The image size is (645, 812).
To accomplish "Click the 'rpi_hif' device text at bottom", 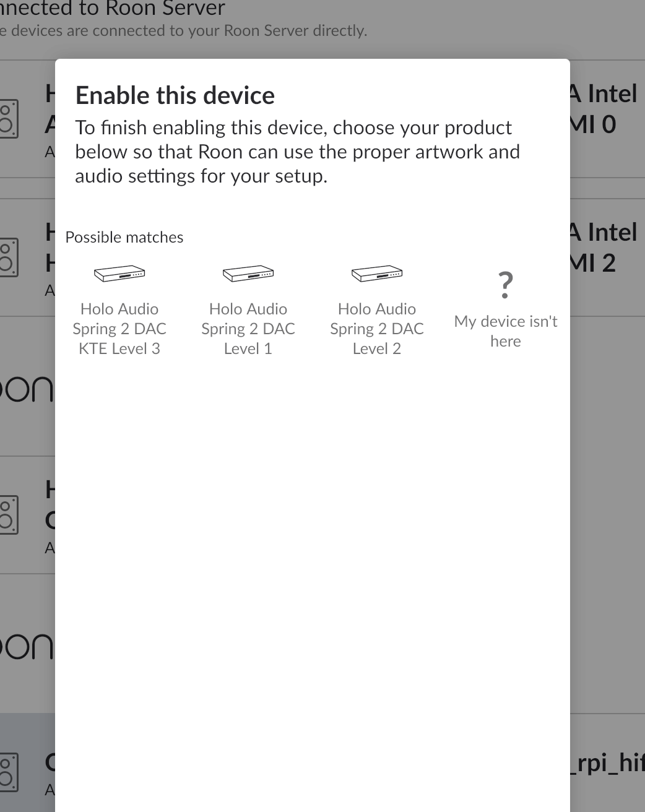I will (x=607, y=762).
